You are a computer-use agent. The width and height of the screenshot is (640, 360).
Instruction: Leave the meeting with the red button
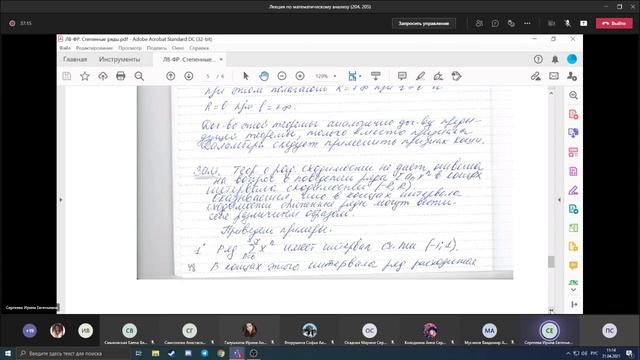614,23
